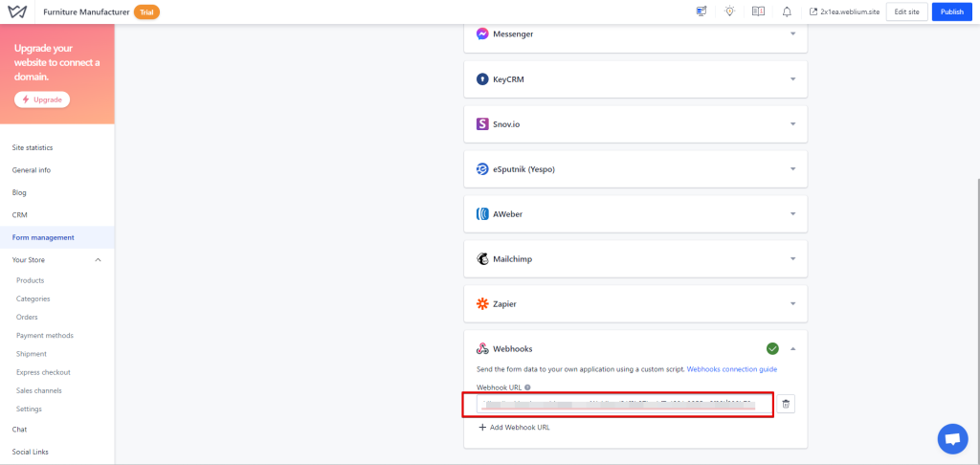Expand the Zapier integration panel

coord(792,303)
